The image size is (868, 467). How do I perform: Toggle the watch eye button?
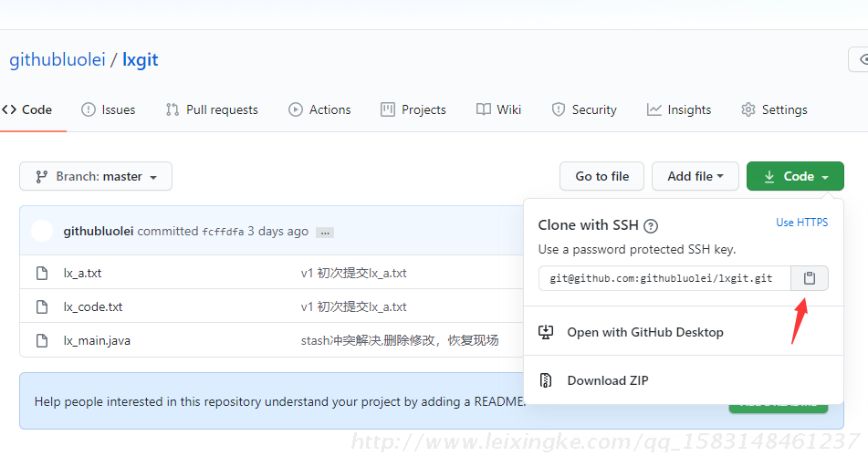click(x=860, y=59)
